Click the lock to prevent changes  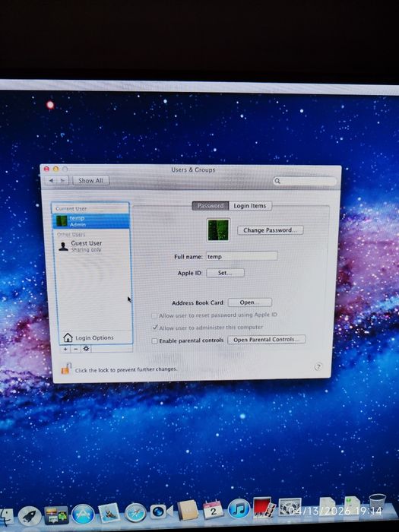tap(66, 369)
